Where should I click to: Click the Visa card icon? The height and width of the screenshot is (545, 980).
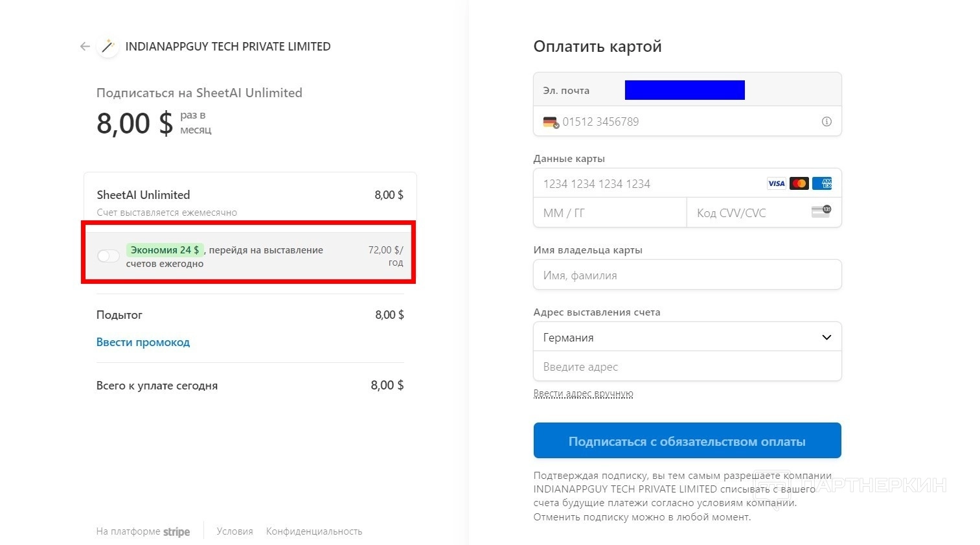point(776,184)
